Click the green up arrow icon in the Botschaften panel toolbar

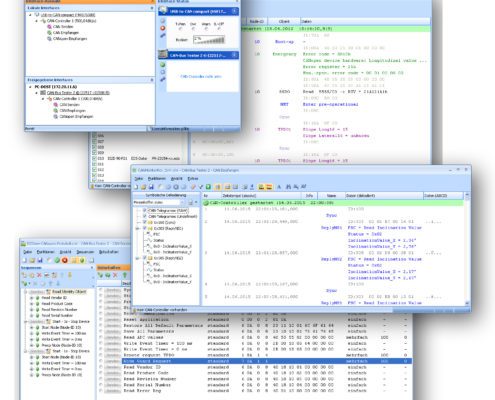[125, 275]
